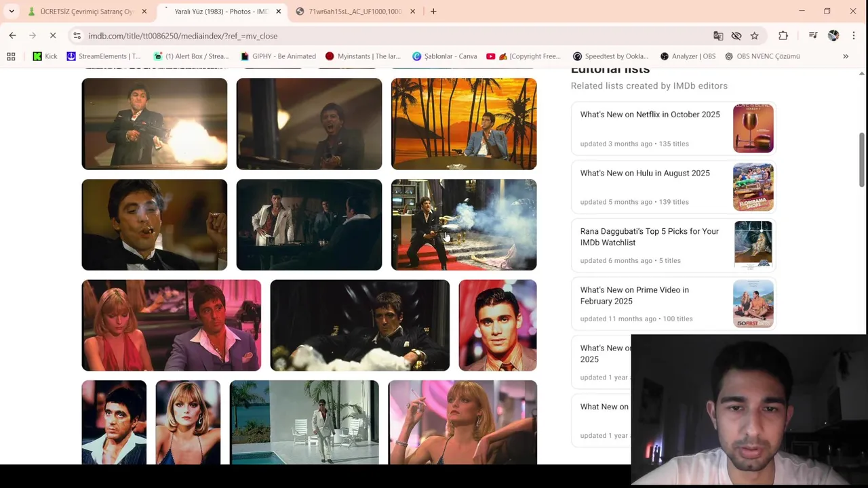868x488 pixels.
Task: Open portrait of blonde woman in blue dress
Action: (188, 422)
